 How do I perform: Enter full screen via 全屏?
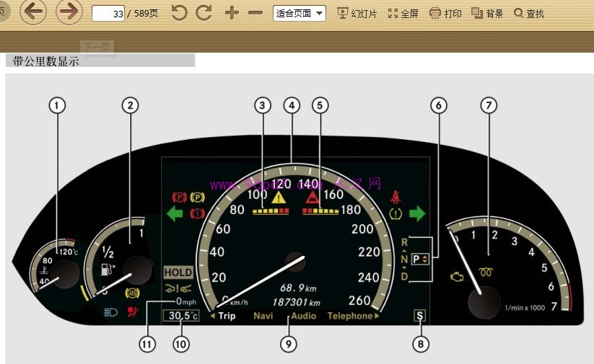coord(403,14)
